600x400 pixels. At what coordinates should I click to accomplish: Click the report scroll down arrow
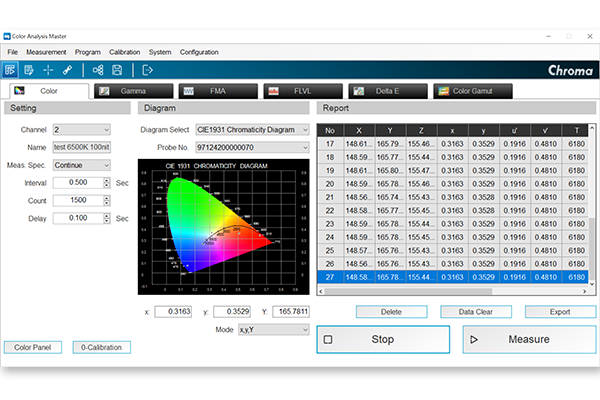click(x=592, y=284)
